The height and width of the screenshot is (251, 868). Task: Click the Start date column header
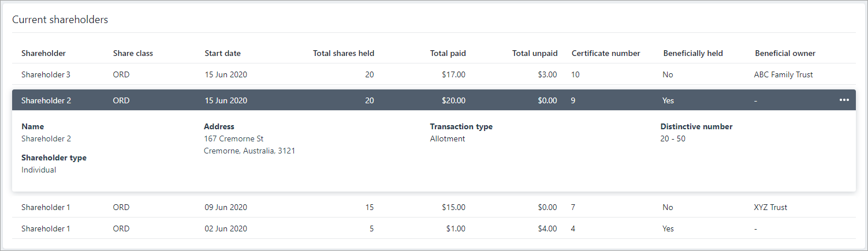click(x=222, y=53)
